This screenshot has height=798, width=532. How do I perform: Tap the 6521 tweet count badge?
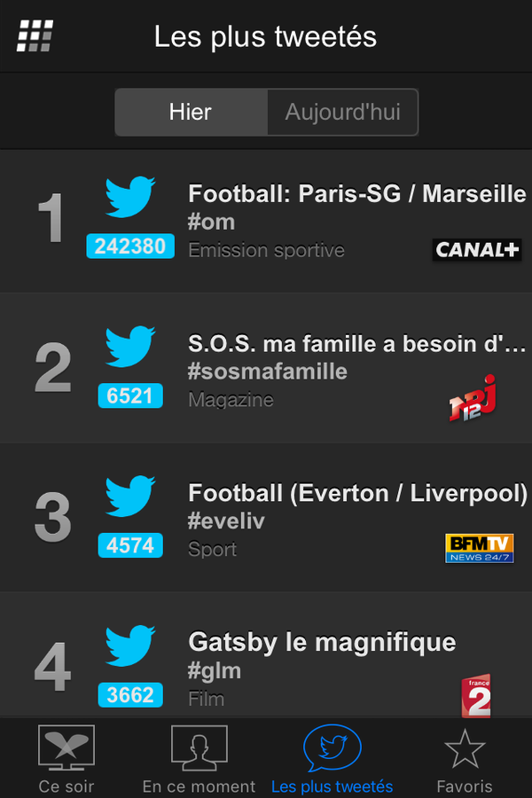(x=130, y=396)
